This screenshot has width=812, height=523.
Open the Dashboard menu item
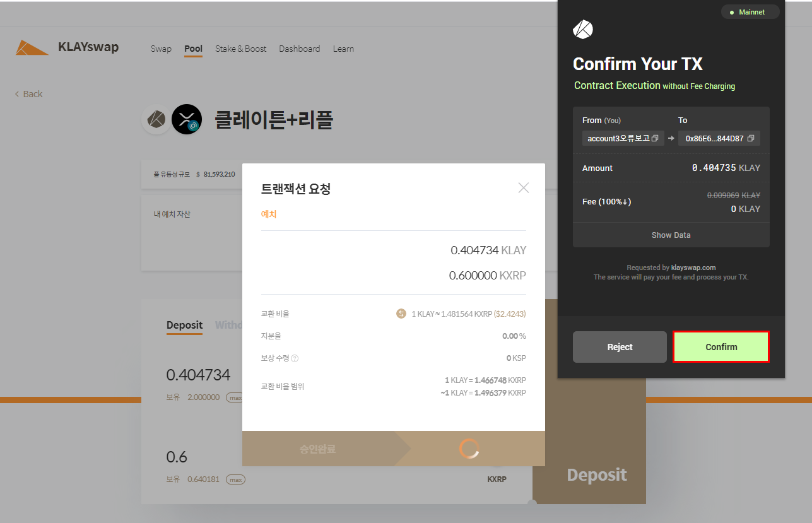[x=299, y=49]
